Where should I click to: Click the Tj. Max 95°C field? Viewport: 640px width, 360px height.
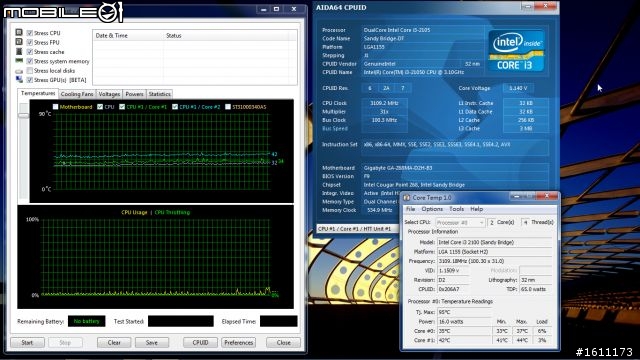464,312
